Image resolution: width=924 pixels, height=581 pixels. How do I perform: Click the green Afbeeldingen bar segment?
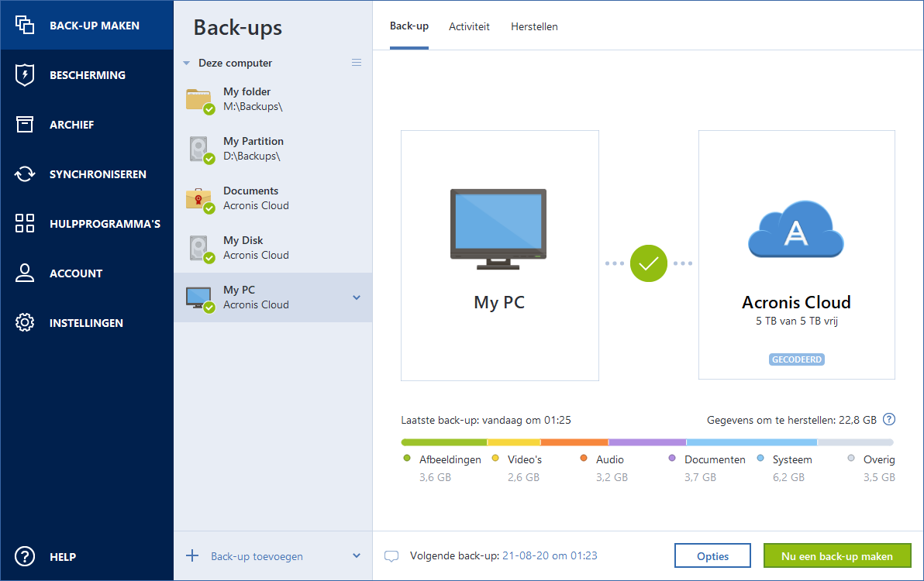(x=444, y=442)
